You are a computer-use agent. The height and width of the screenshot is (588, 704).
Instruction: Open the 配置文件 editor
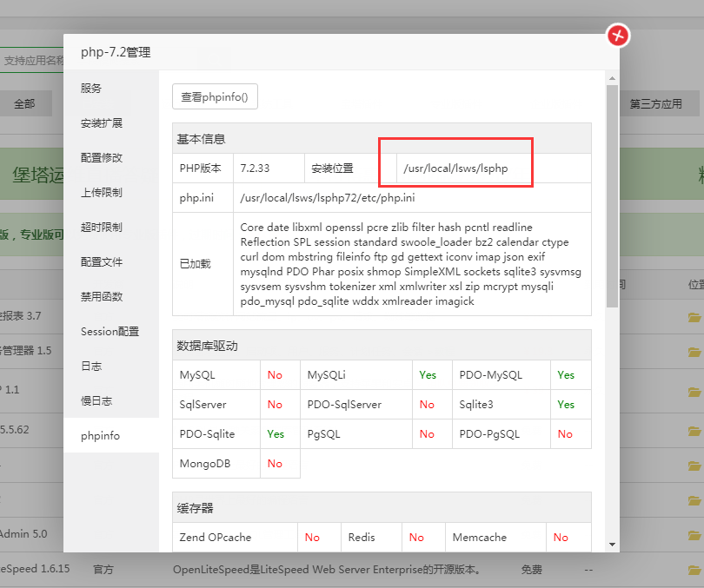click(x=102, y=262)
